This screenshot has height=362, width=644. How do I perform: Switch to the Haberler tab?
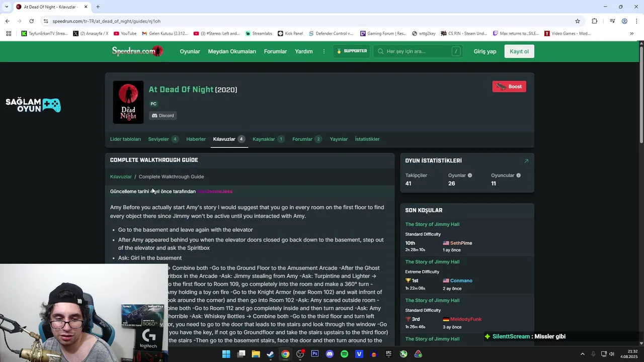[196, 139]
